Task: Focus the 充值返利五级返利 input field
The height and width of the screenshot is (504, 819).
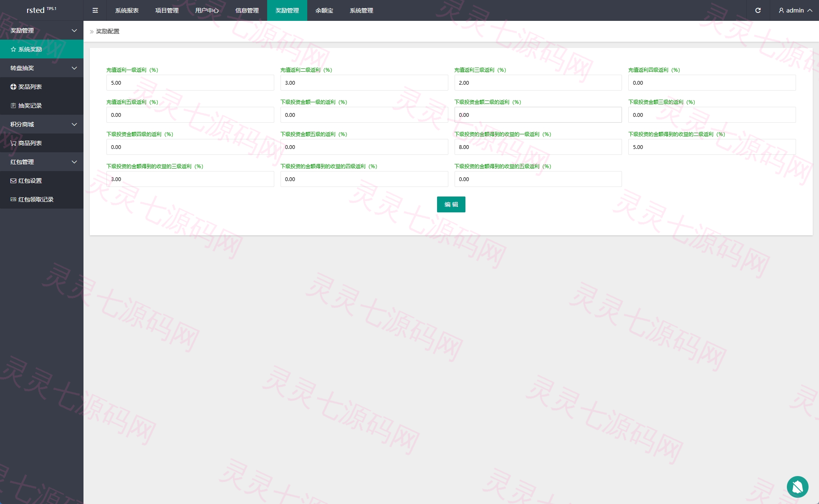Action: (190, 115)
